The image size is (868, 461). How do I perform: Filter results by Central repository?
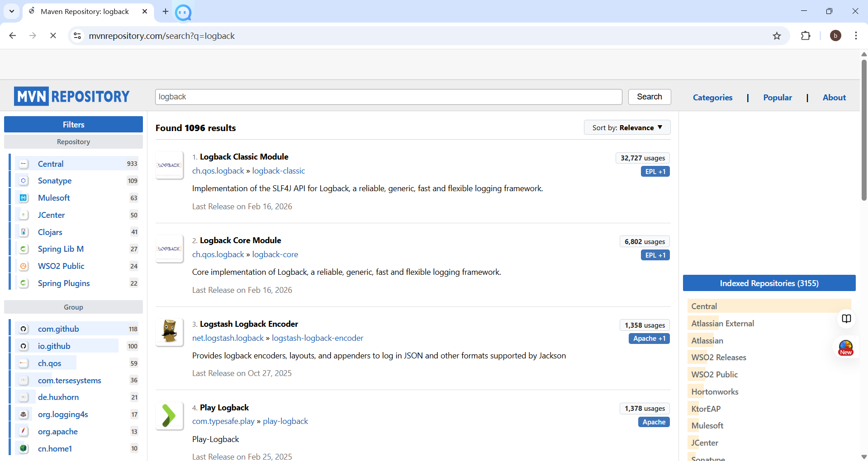click(x=51, y=164)
